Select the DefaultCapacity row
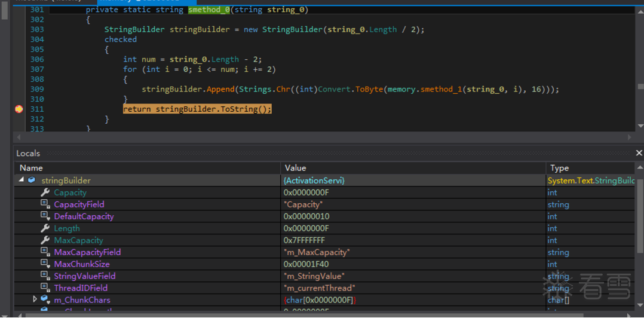Screen dimensions: 644x318 click(x=84, y=216)
